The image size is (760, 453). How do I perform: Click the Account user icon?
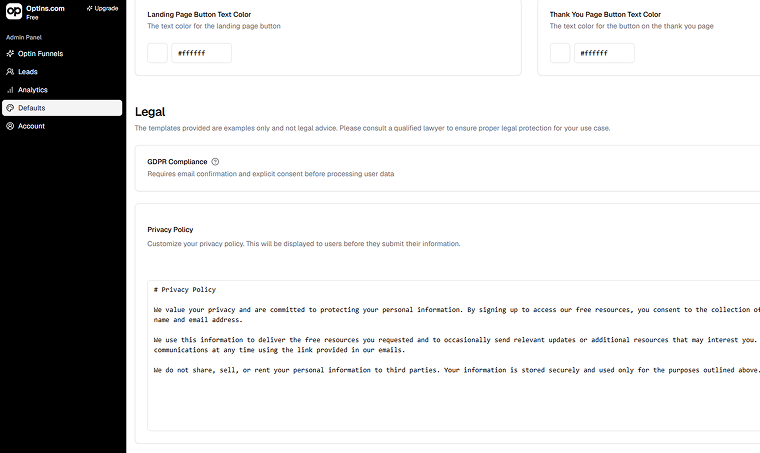click(x=10, y=126)
